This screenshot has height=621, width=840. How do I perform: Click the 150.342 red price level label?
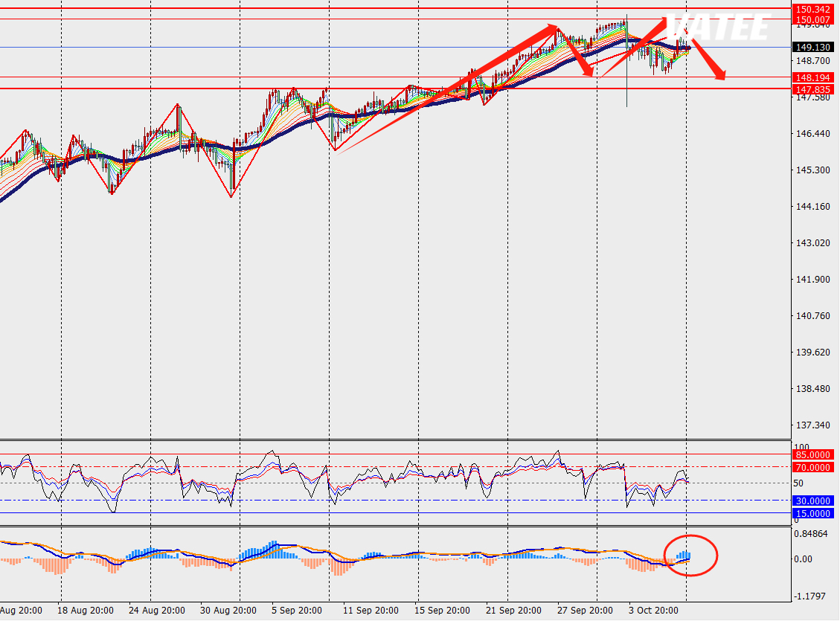click(x=813, y=9)
